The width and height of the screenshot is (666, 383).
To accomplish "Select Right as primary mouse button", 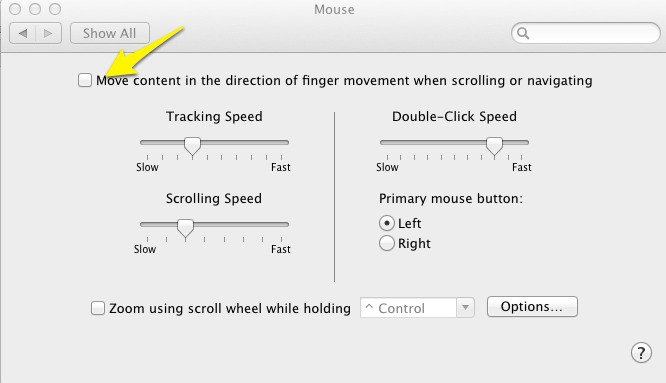I will point(387,243).
